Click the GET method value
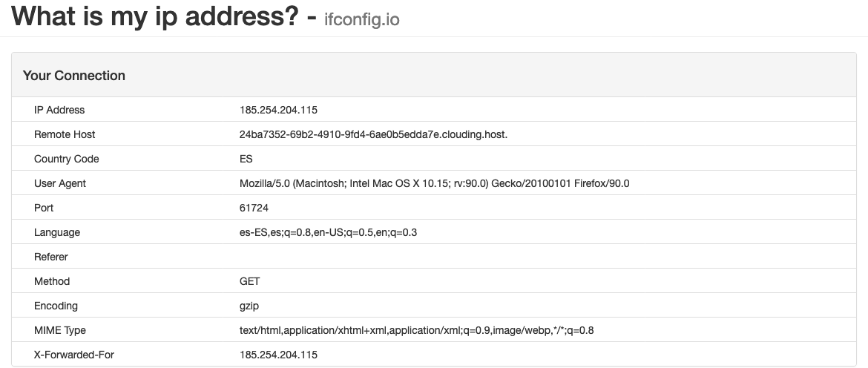The width and height of the screenshot is (868, 368). [x=250, y=281]
